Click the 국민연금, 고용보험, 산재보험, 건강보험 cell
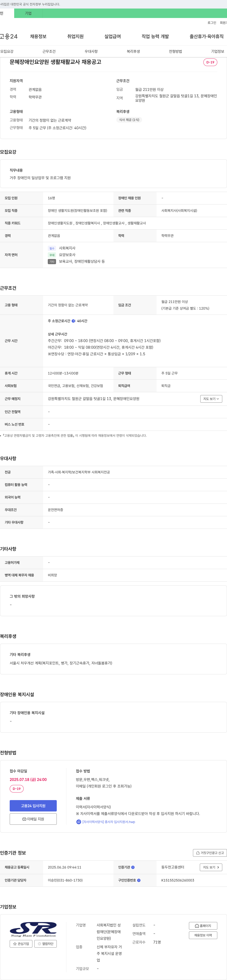This screenshot has width=227, height=980. pos(78,386)
